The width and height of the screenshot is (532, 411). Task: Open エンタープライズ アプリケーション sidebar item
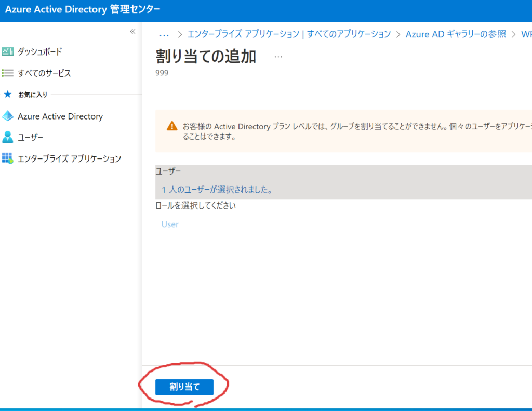69,158
